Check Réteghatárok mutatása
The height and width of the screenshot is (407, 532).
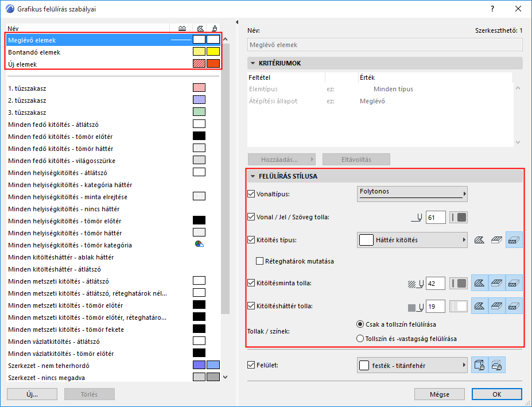[259, 261]
